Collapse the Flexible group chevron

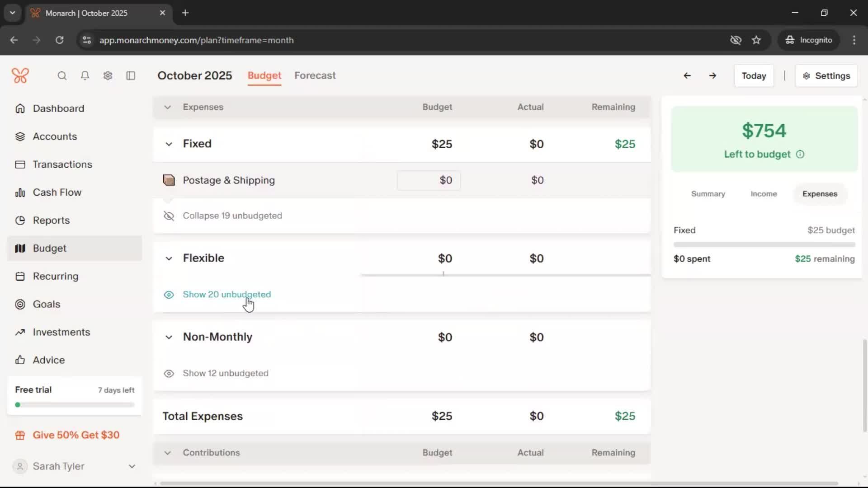click(x=169, y=258)
